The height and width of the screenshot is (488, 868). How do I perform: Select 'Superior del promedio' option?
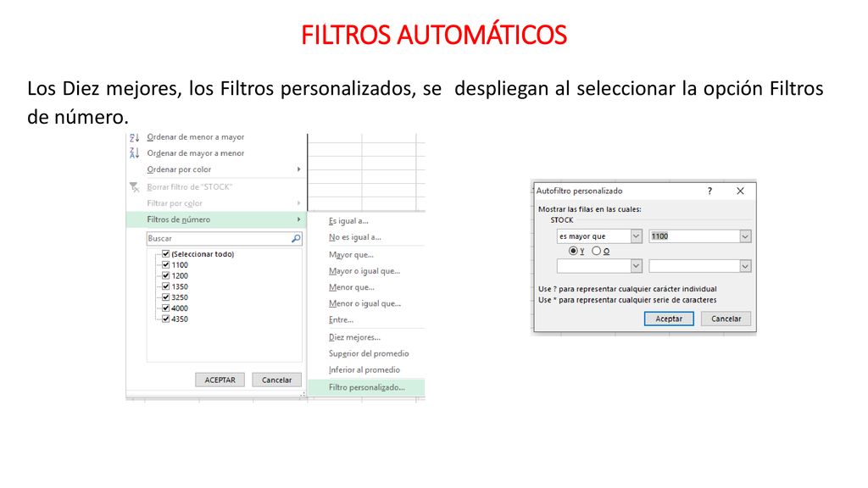click(x=369, y=353)
